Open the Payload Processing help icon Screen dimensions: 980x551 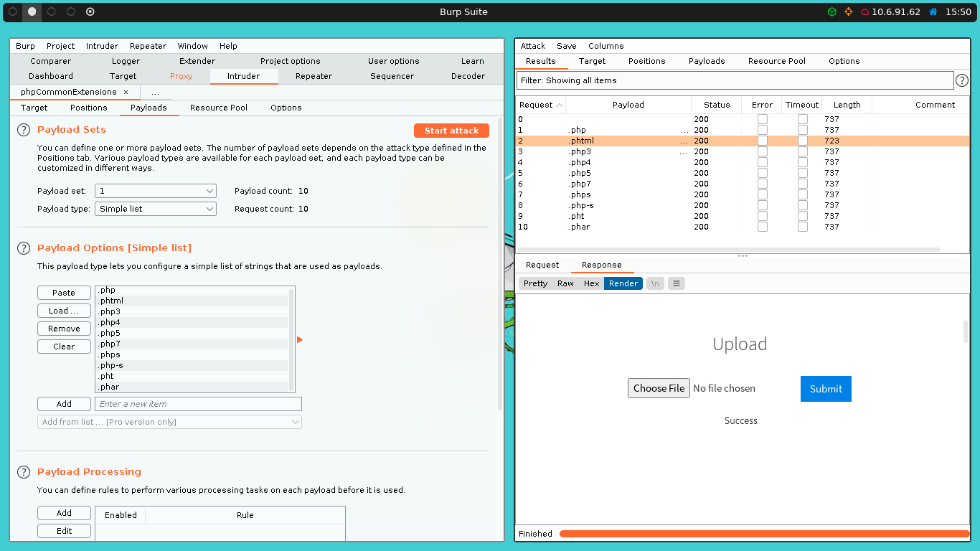tap(24, 472)
